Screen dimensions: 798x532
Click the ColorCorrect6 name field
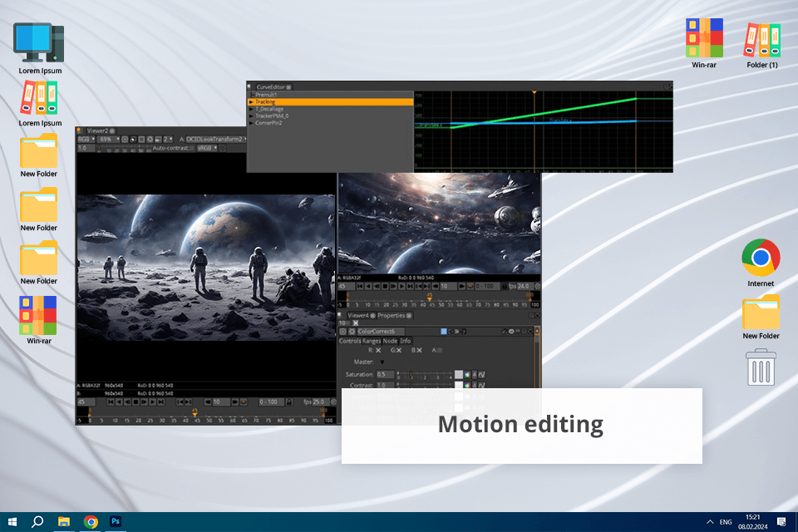[x=381, y=332]
